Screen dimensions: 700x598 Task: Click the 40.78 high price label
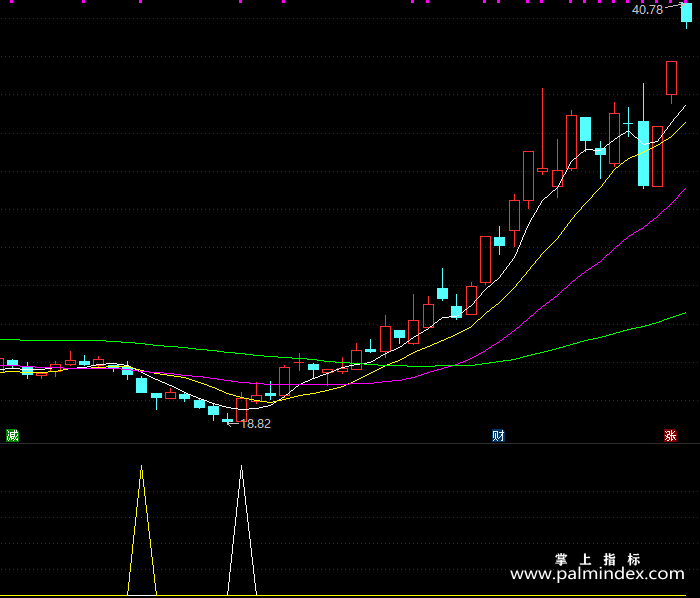point(647,9)
